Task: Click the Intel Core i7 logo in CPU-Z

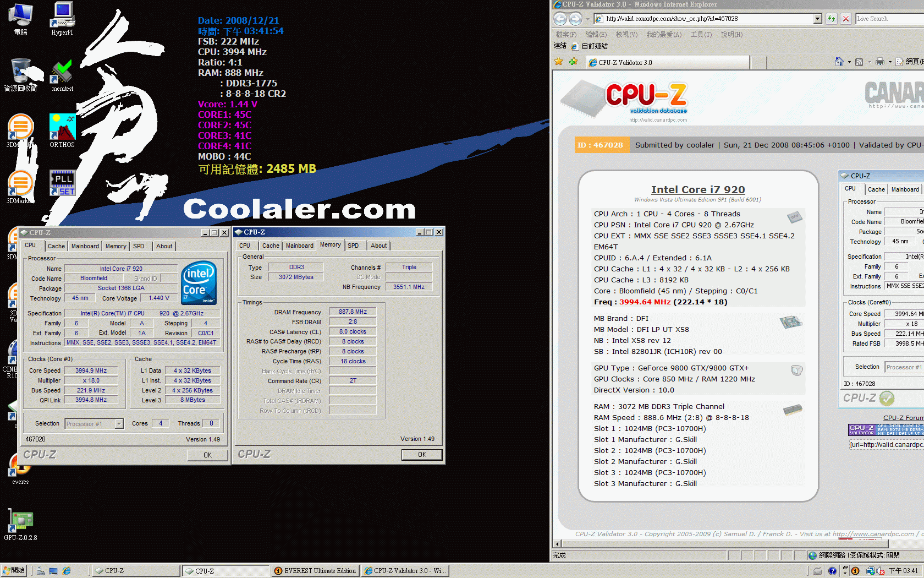Action: (x=199, y=282)
